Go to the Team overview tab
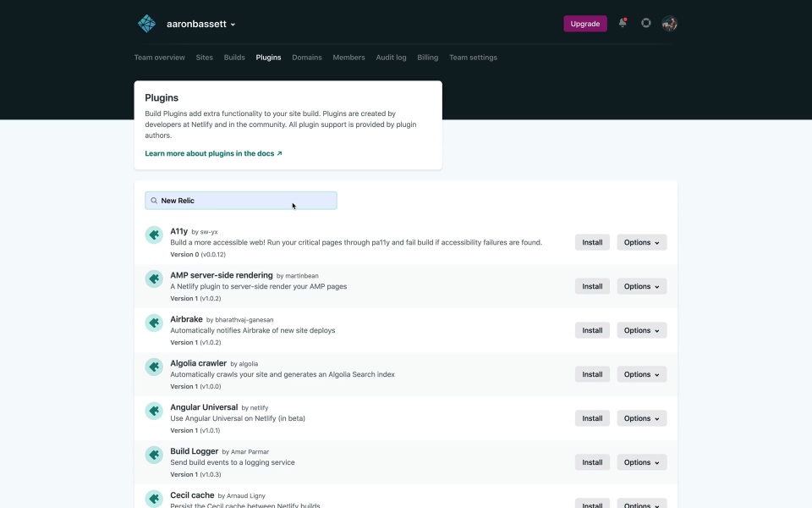Screen dimensions: 812x508 (160, 58)
